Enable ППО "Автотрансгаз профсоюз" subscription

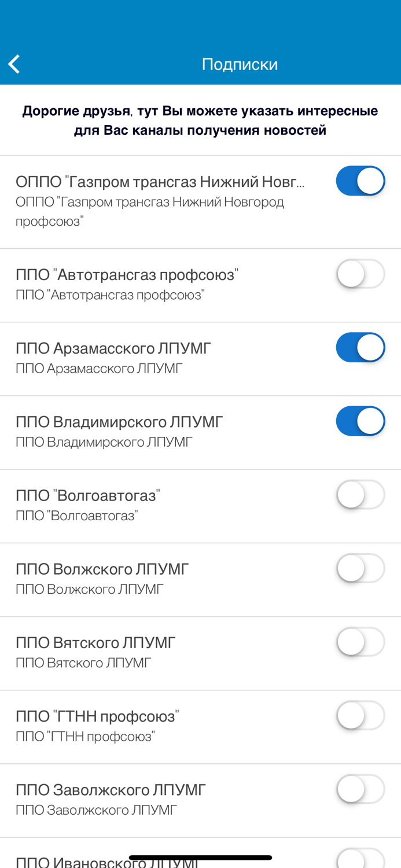click(x=360, y=274)
